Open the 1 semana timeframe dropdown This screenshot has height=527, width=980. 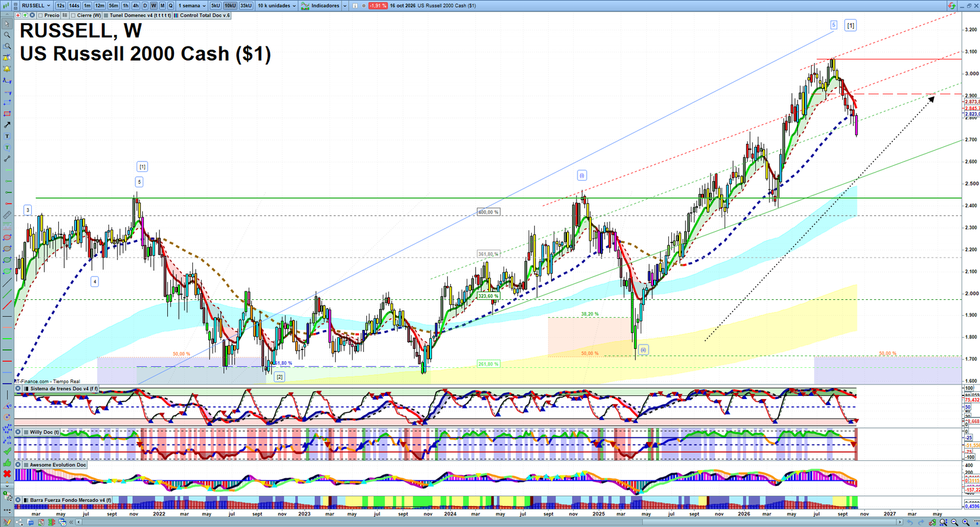[192, 6]
